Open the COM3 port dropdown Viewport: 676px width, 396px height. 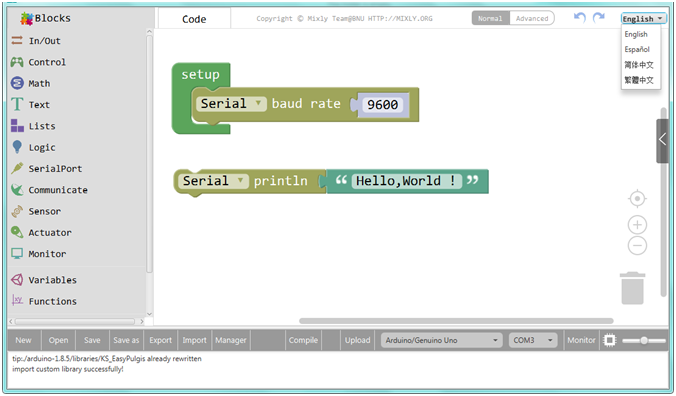coord(533,340)
